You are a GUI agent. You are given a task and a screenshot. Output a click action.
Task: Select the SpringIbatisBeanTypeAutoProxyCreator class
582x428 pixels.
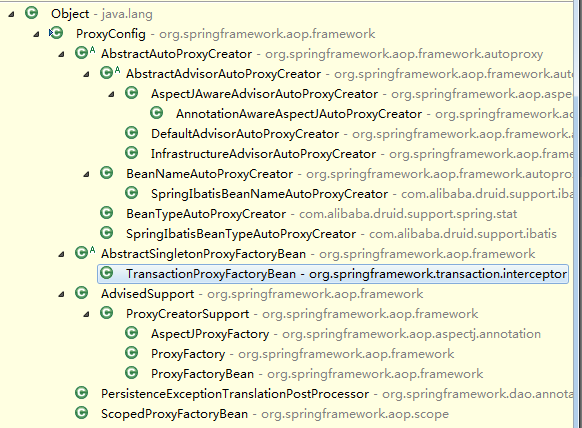click(241, 234)
